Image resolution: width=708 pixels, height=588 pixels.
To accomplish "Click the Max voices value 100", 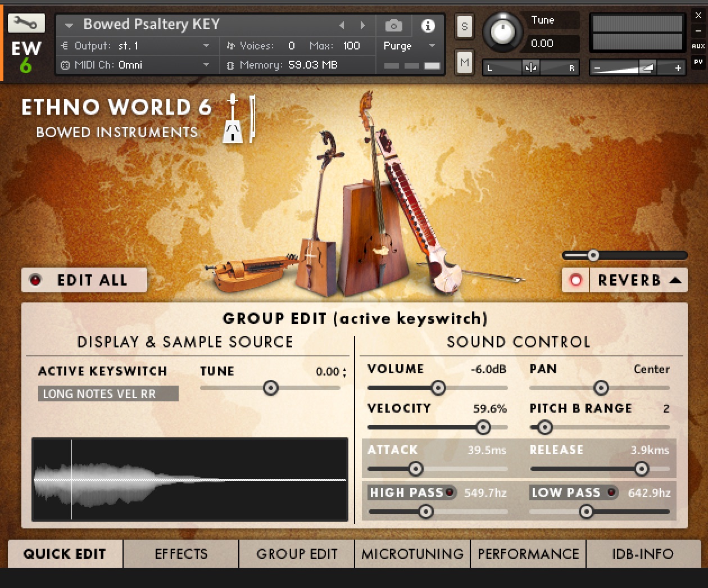I will pos(352,46).
